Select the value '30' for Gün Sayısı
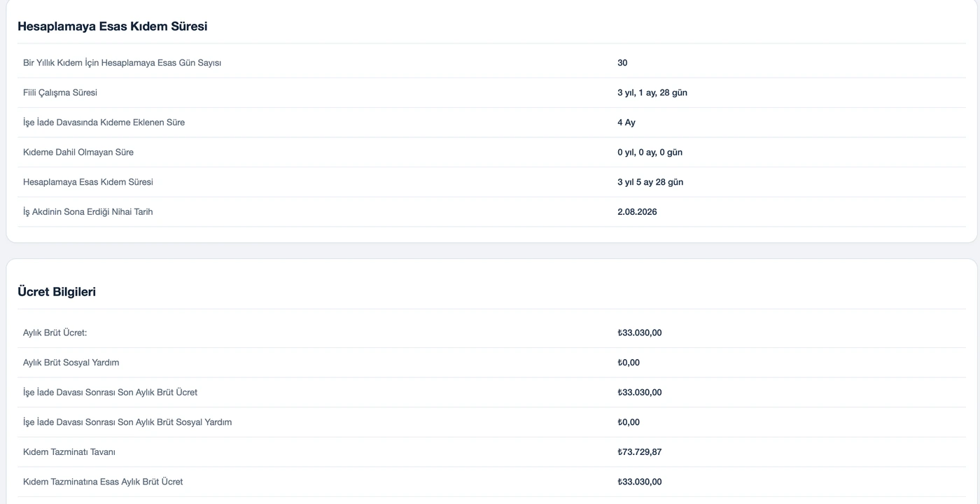980x504 pixels. pyautogui.click(x=622, y=63)
